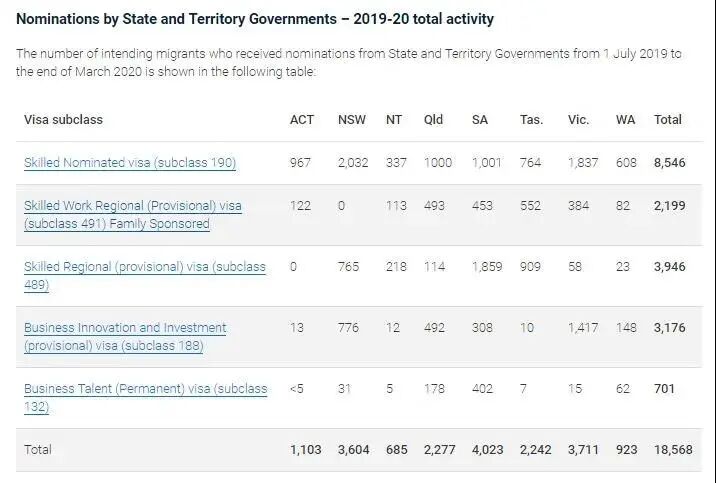Click the Nominations by State and Territory heading
This screenshot has height=483, width=716.
click(x=255, y=19)
